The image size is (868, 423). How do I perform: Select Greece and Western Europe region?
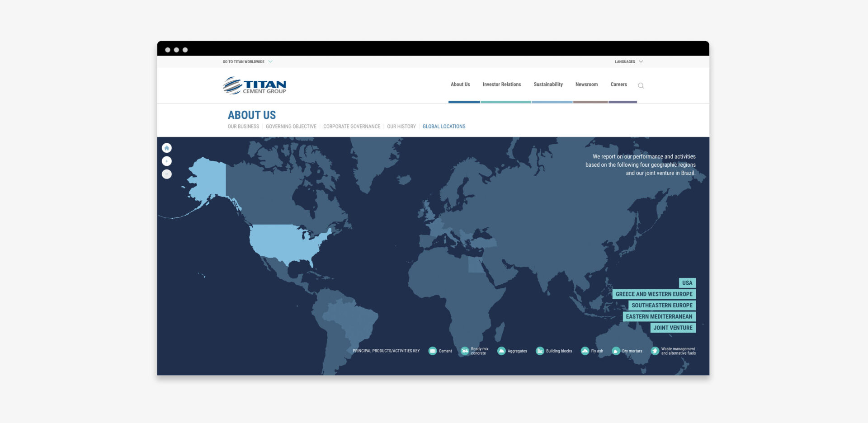(x=654, y=294)
